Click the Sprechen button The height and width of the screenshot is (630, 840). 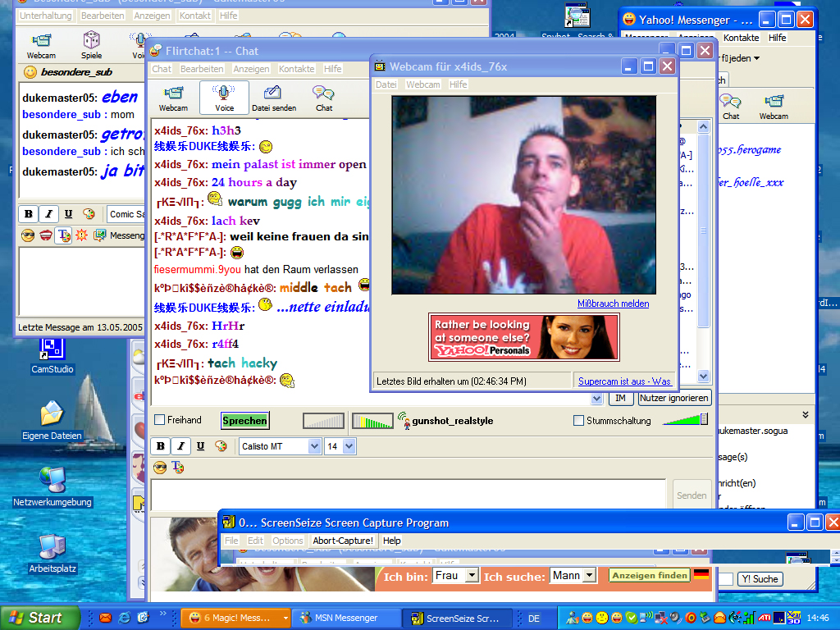pyautogui.click(x=244, y=421)
